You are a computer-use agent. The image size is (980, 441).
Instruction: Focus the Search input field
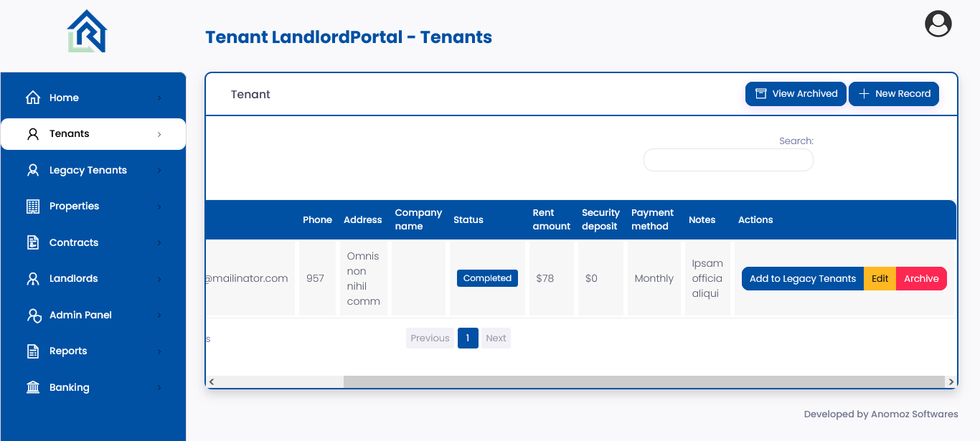point(728,160)
